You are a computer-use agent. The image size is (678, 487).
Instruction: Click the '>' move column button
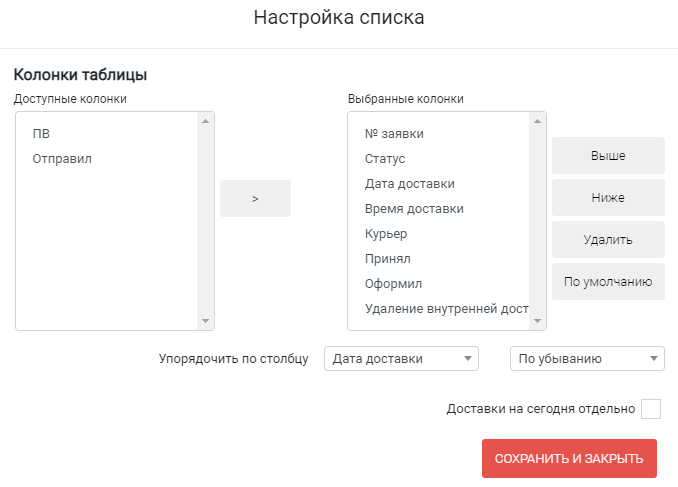(x=255, y=199)
